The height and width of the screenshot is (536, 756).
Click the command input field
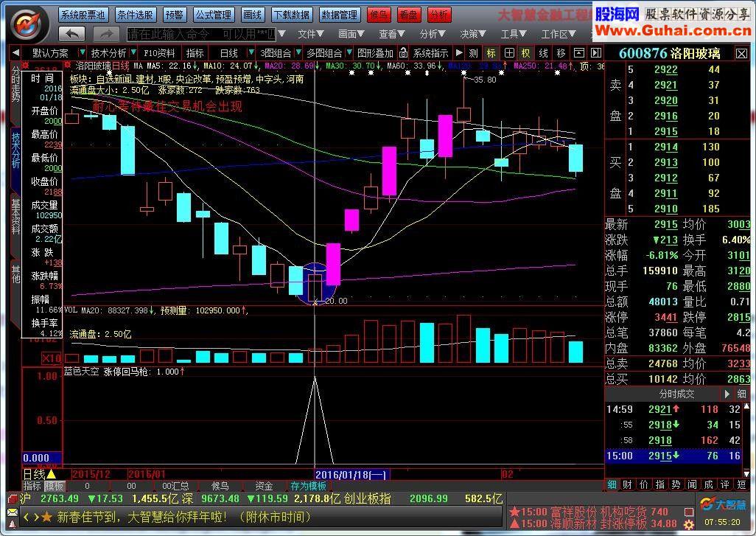202,34
